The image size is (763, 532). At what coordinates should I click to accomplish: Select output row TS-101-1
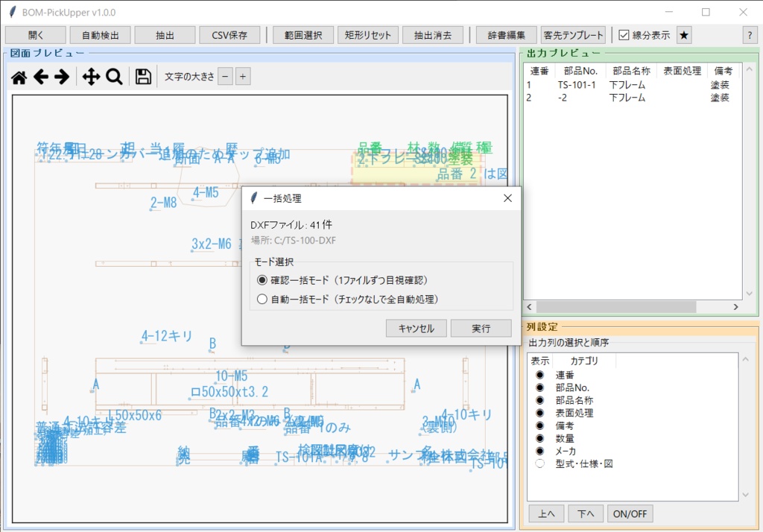[633, 85]
